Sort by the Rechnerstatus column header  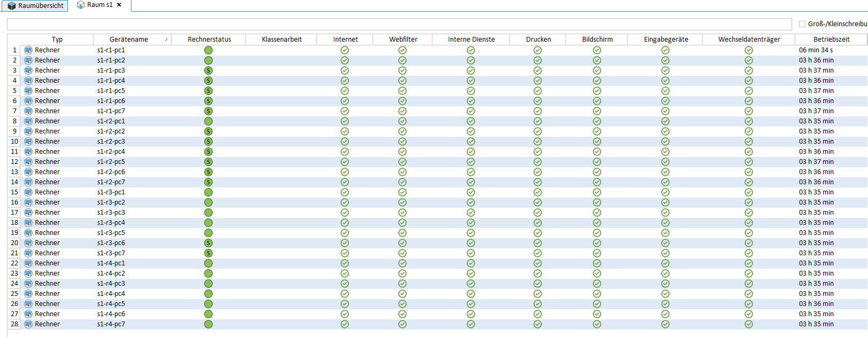[209, 40]
